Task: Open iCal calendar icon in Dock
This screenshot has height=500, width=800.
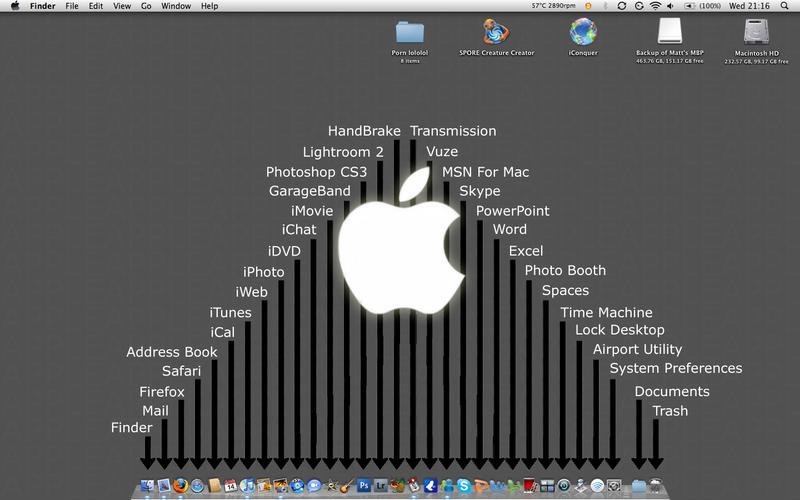Action: coord(231,485)
